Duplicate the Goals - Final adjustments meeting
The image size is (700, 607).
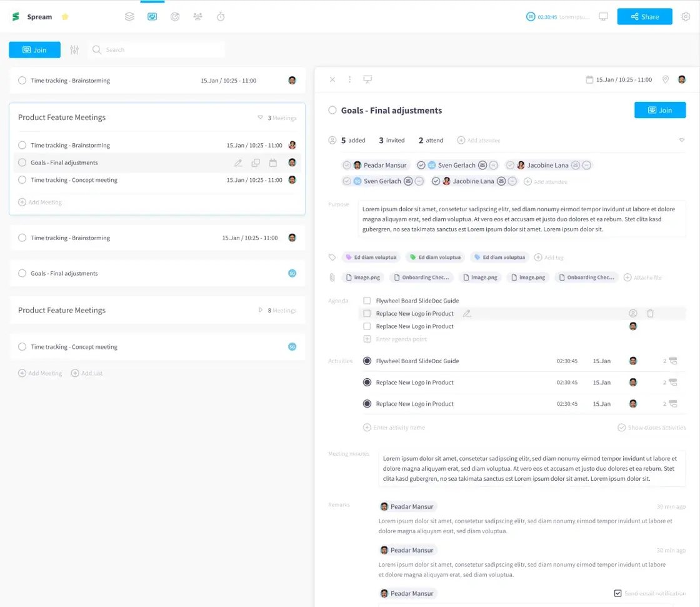(x=256, y=163)
